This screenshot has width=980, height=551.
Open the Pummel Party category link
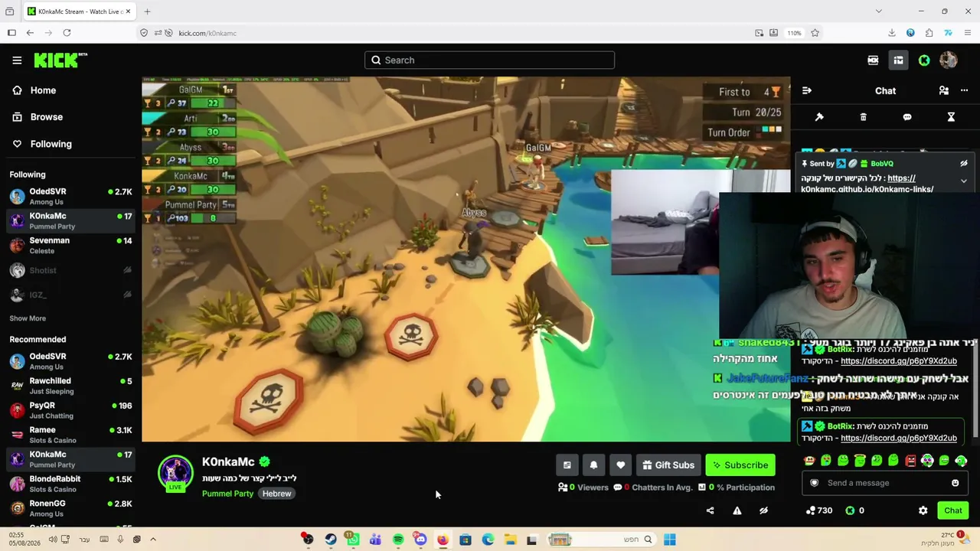pos(227,494)
